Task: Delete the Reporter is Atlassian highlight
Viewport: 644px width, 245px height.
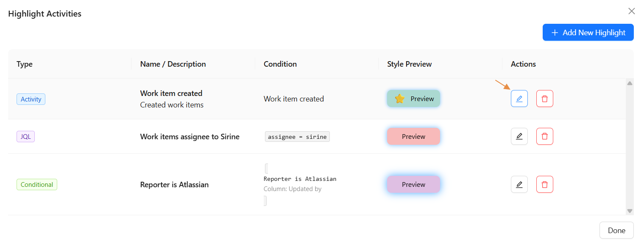Action: pyautogui.click(x=544, y=184)
